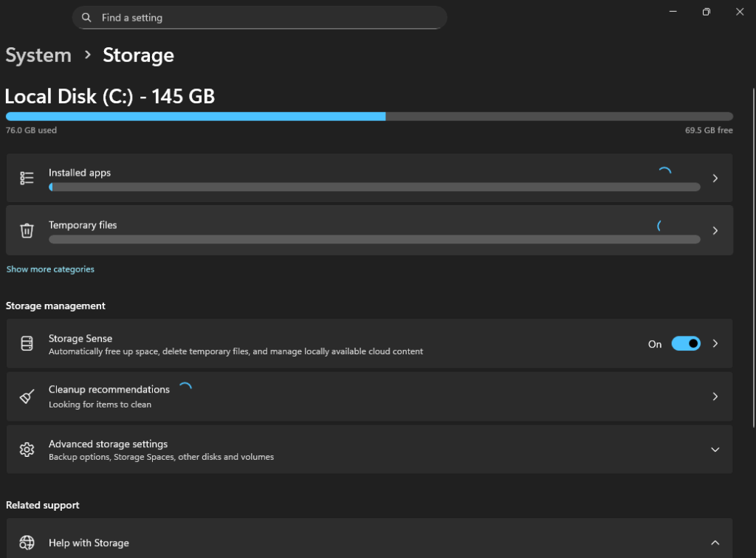
Task: Collapse the Help with Storage section
Action: [x=715, y=542]
